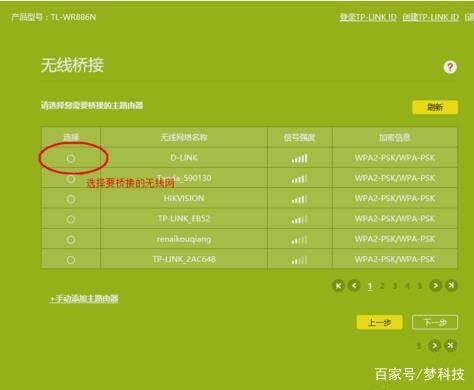The width and height of the screenshot is (474, 390).
Task: Go to next page beside page number 5
Action: pyautogui.click(x=435, y=286)
